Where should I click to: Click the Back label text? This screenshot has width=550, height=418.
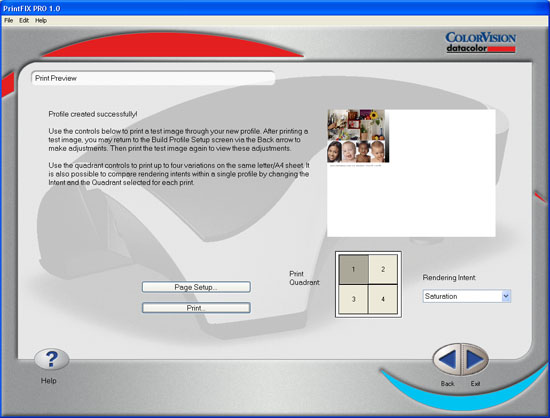point(448,384)
